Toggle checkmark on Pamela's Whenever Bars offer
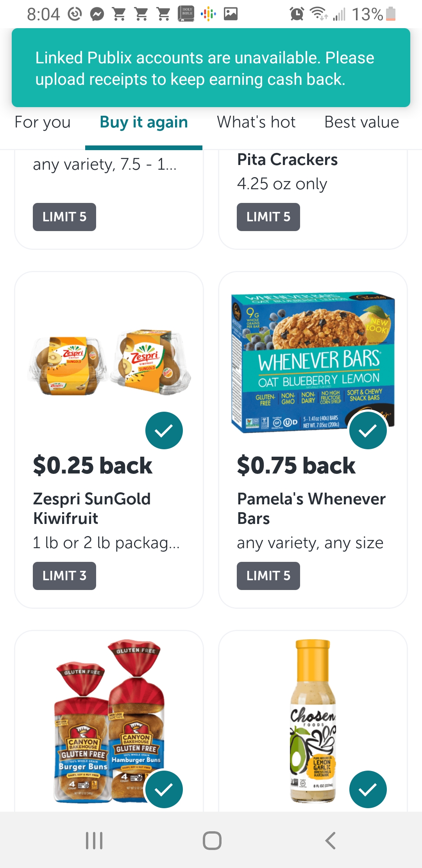Viewport: 422px width, 868px height. coord(368,430)
